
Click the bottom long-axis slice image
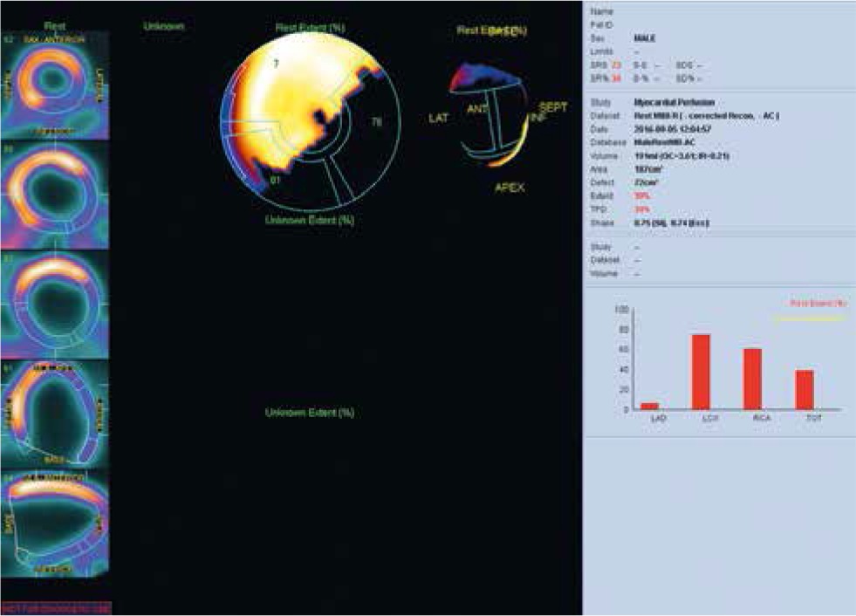(x=54, y=524)
